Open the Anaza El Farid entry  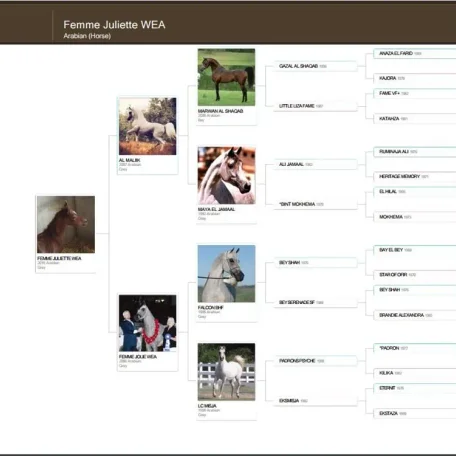pos(415,53)
